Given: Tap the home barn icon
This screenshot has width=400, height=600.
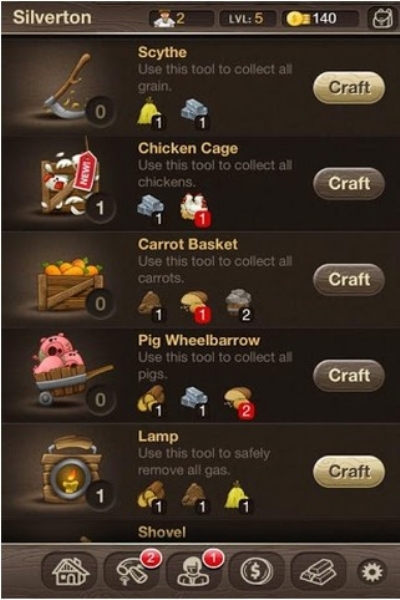Looking at the screenshot, I should pyautogui.click(x=69, y=571).
